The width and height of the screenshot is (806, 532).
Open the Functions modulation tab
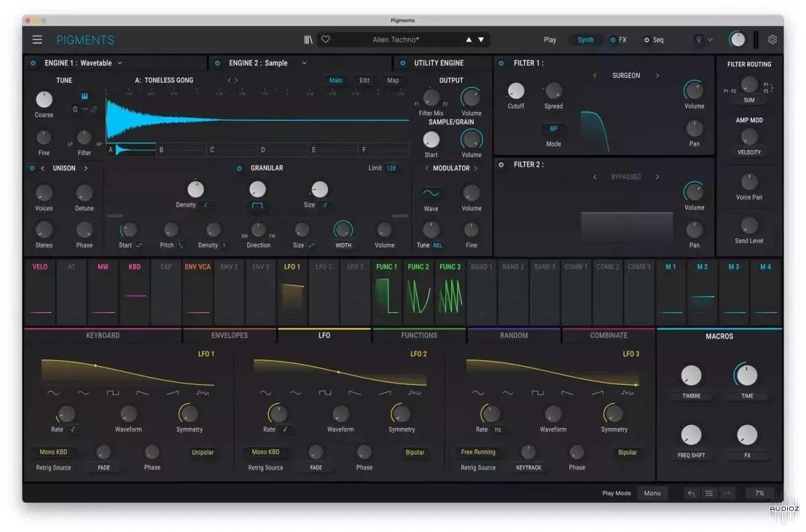419,335
